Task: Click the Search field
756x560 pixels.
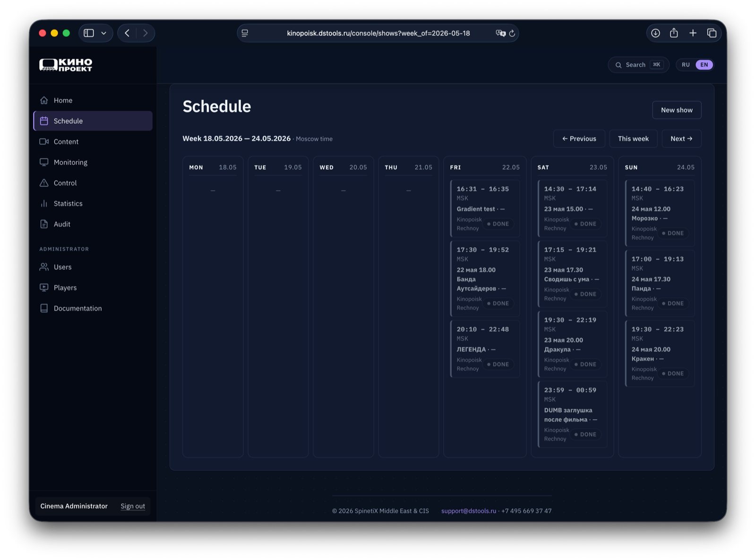Action: tap(638, 65)
